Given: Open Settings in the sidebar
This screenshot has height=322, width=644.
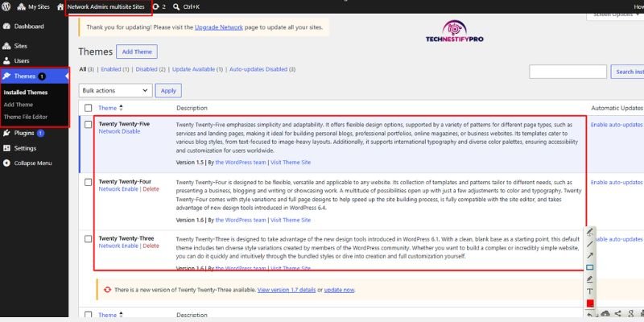Looking at the screenshot, I should (25, 148).
